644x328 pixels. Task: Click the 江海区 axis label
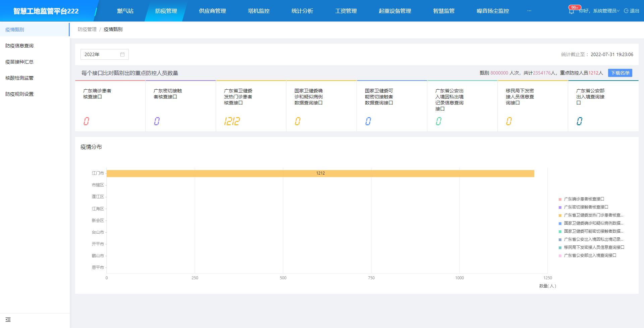coord(98,208)
